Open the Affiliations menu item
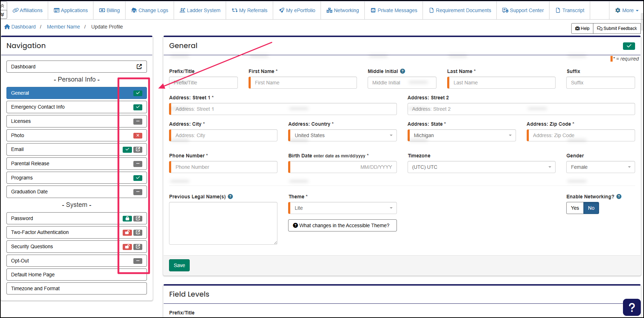This screenshot has height=318, width=644. coord(27,10)
